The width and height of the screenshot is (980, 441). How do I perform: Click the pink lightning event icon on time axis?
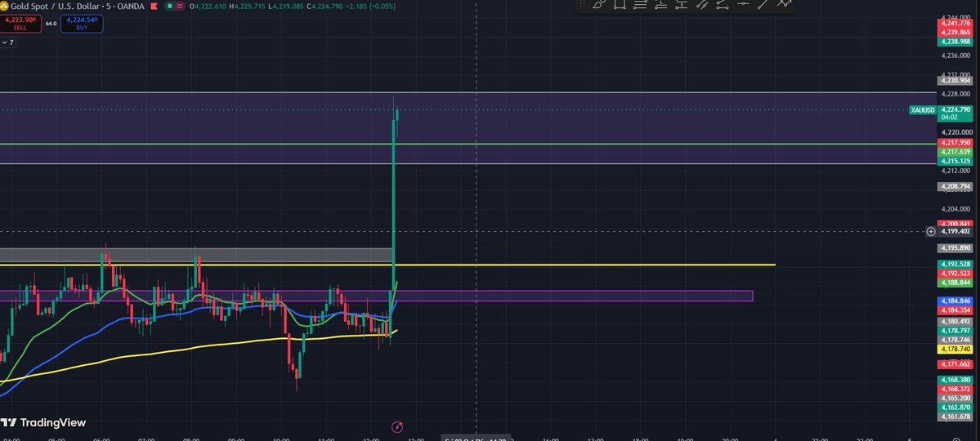point(397,427)
